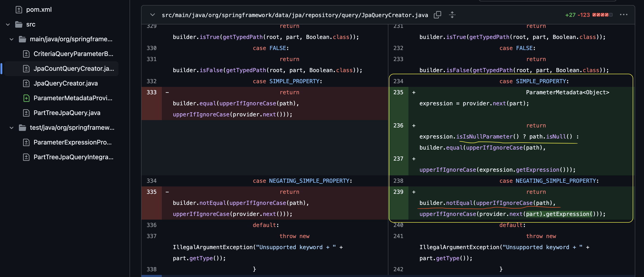644x277 pixels.
Task: Collapse the JpaQueryCreator.java diff chevron
Action: coord(153,15)
